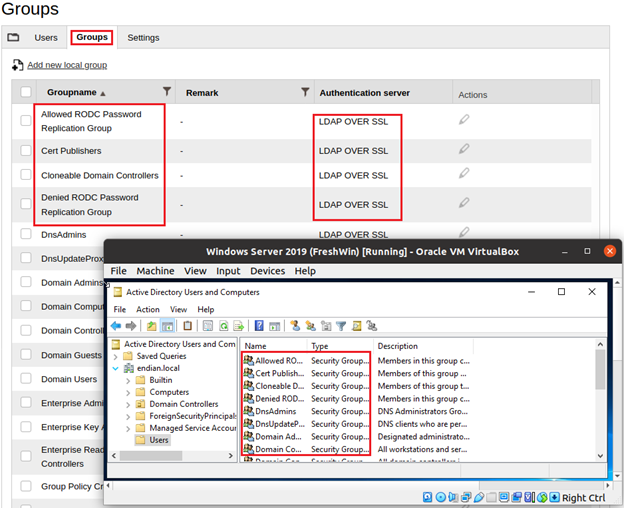This screenshot has width=624, height=508.
Task: Click the USB devices icon in VirtualBox status bar
Action: point(479,497)
